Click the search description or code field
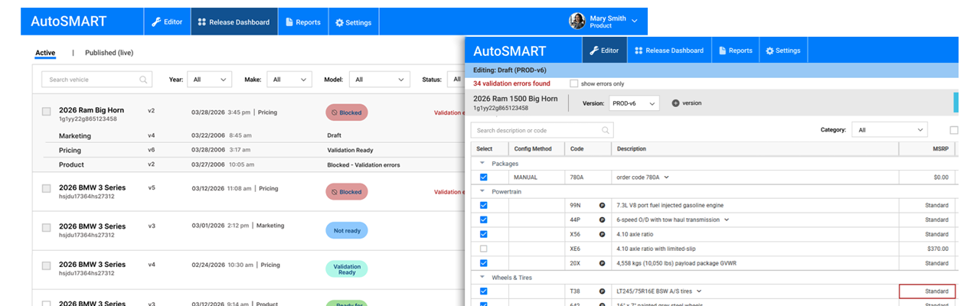 tap(536, 131)
